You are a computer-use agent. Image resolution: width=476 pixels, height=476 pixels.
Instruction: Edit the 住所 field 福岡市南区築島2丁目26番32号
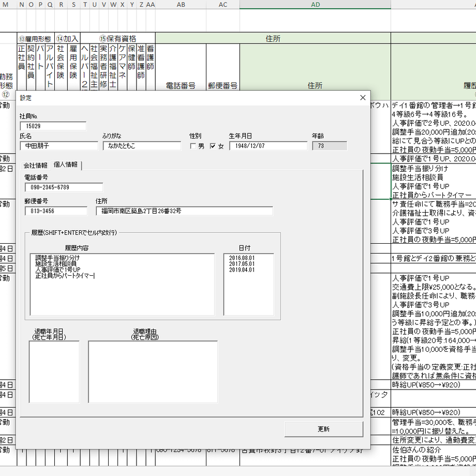[184, 211]
